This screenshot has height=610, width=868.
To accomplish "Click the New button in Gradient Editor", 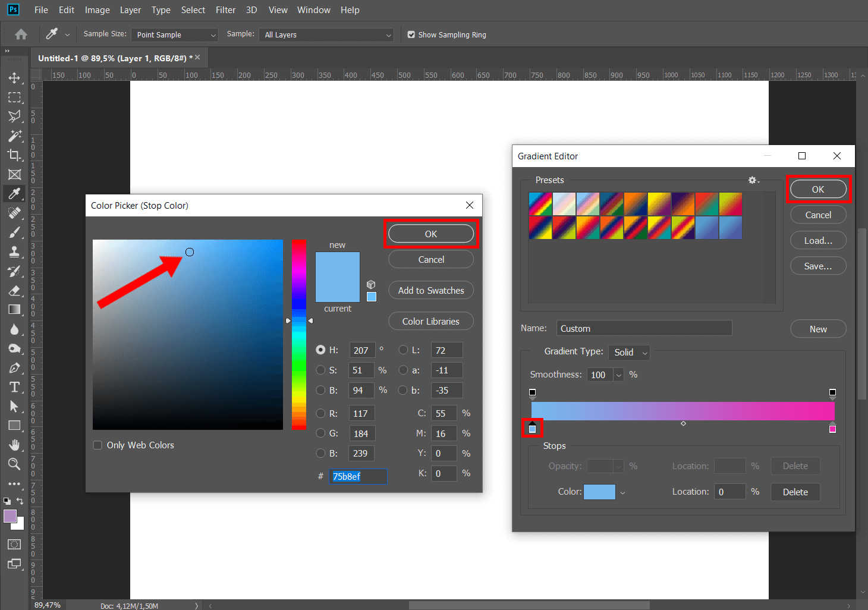I will (818, 328).
